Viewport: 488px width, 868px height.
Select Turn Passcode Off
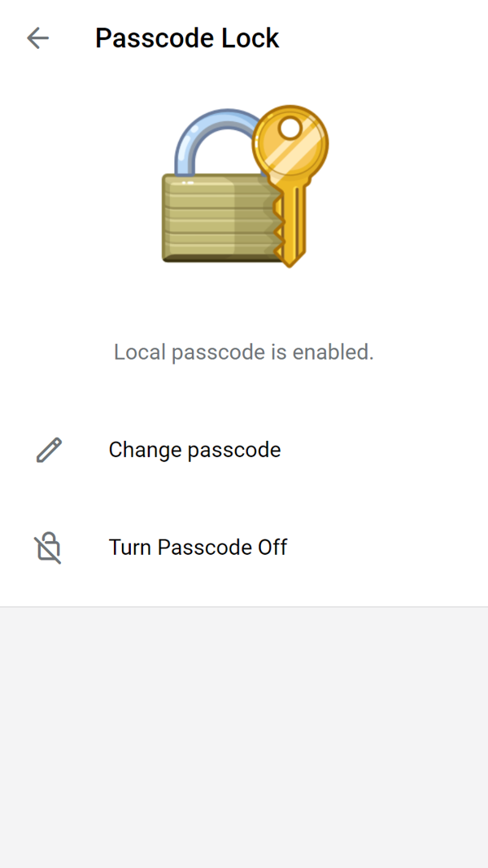[198, 547]
